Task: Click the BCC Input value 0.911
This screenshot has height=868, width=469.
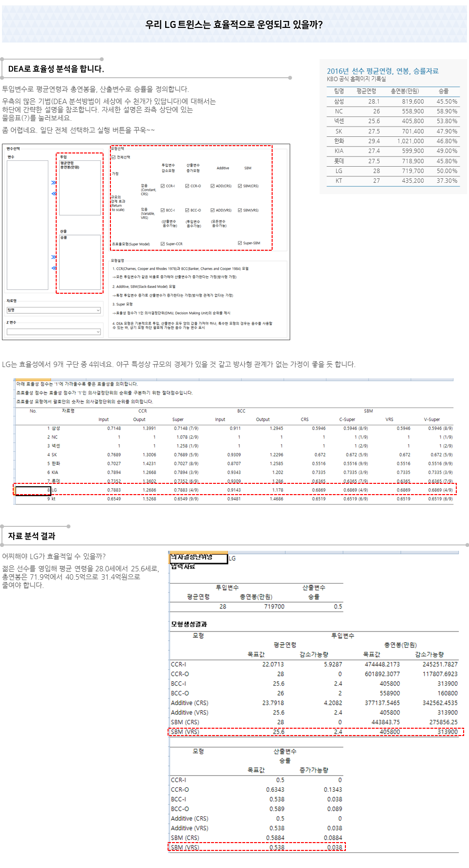Action: (235, 429)
